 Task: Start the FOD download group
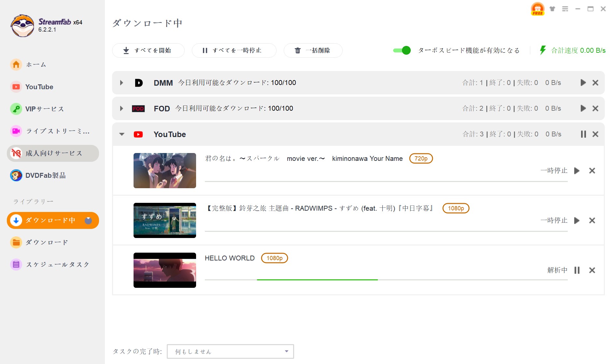coord(583,108)
